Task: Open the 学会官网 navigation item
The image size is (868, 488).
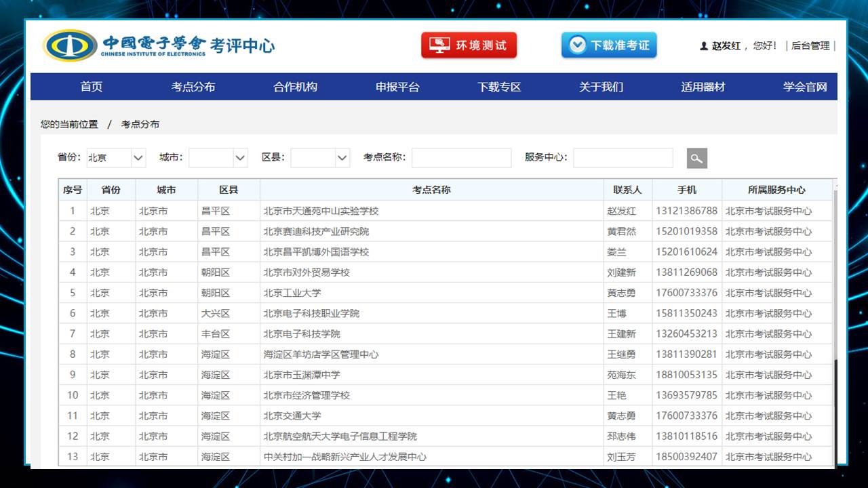Action: (x=805, y=87)
